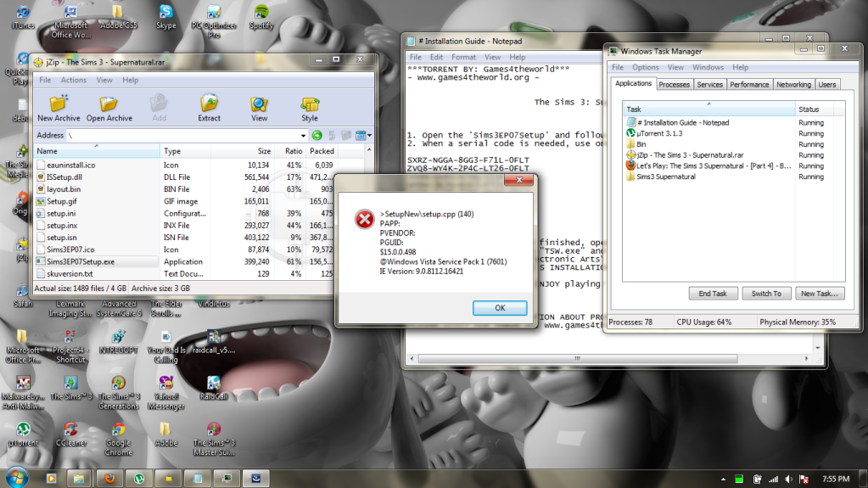Open the jZip address dropdown arrow
This screenshot has width=868, height=488.
303,135
